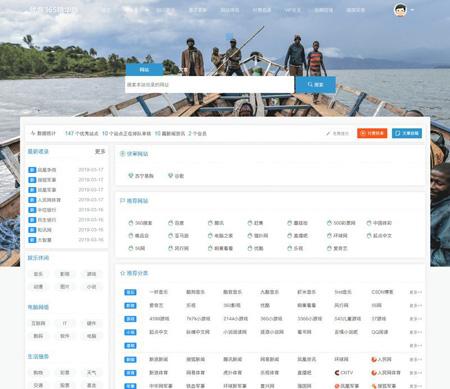Click the pencil-icon submit link in stats bar
This screenshot has width=450, height=389.
click(337, 133)
